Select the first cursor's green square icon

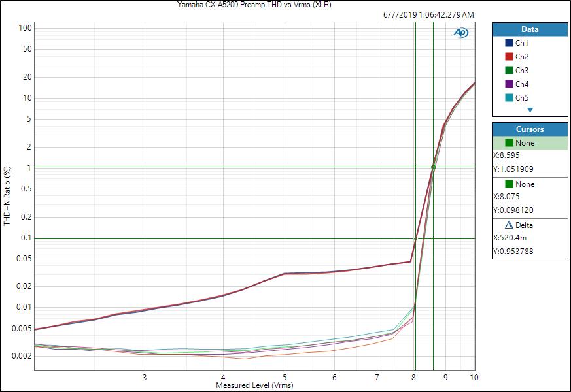click(x=509, y=143)
